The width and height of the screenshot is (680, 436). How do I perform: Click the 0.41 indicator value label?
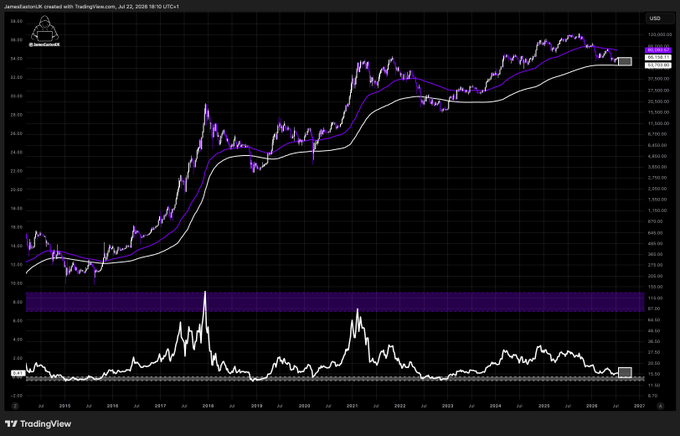coord(18,373)
